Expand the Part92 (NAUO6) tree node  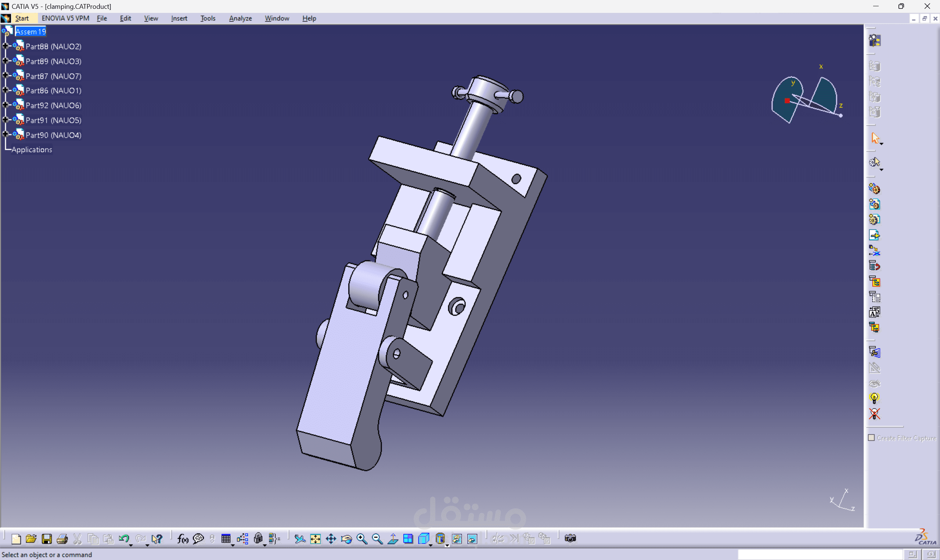pos(5,105)
